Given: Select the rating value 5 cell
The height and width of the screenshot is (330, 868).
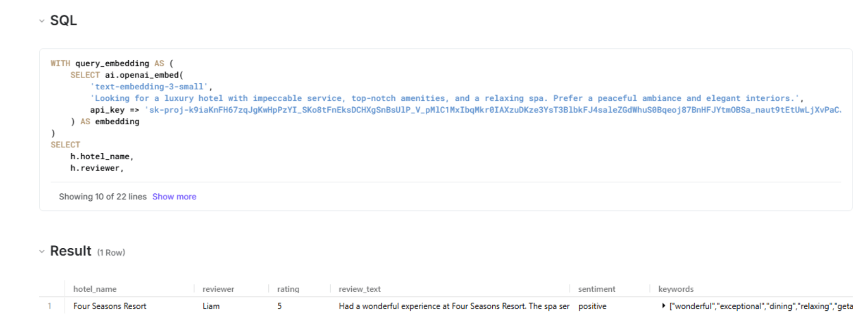Looking at the screenshot, I should (x=280, y=306).
